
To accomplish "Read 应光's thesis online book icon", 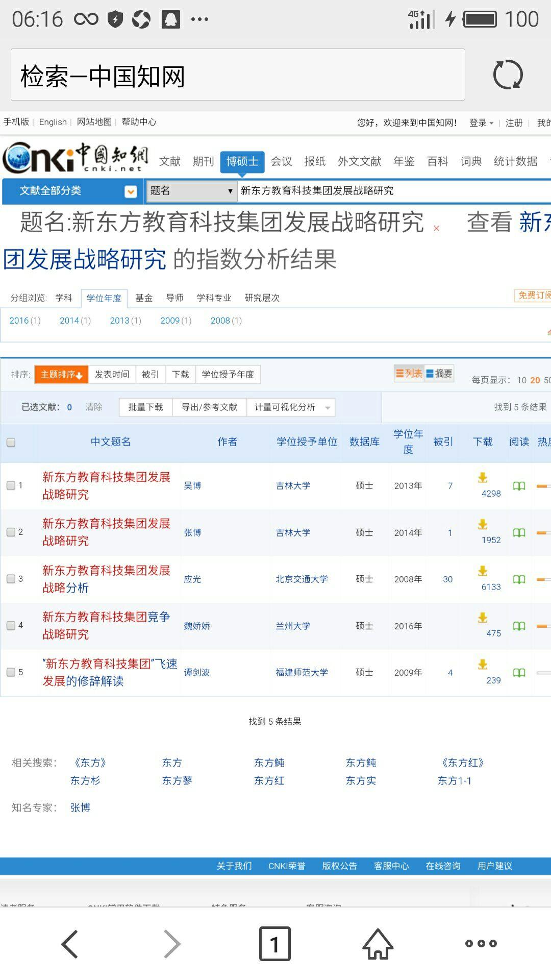I will 519,579.
